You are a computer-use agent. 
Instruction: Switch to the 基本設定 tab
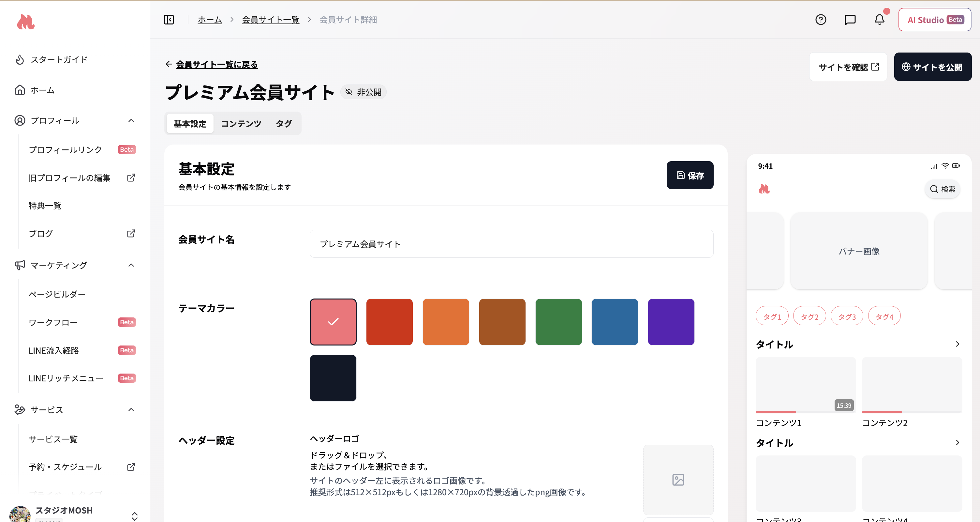coord(190,123)
